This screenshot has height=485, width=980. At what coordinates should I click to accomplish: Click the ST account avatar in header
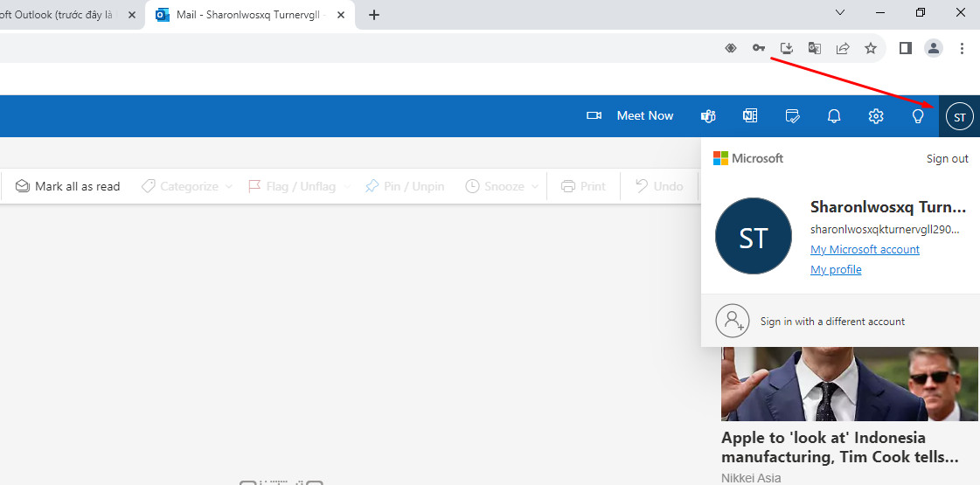tap(959, 116)
